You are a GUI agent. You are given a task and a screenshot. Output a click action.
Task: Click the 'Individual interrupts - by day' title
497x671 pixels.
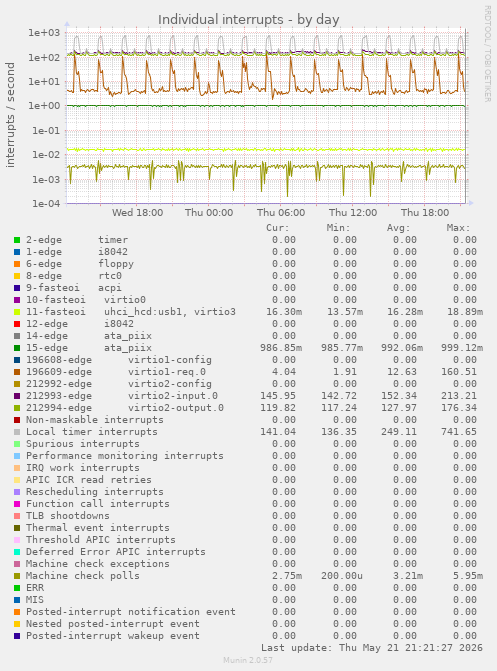pyautogui.click(x=248, y=20)
